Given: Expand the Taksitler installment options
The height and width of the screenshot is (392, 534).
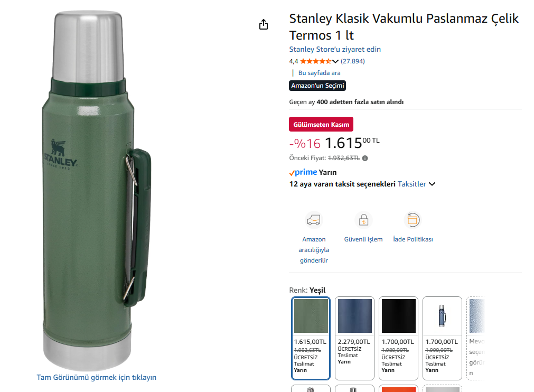Looking at the screenshot, I should tap(416, 184).
